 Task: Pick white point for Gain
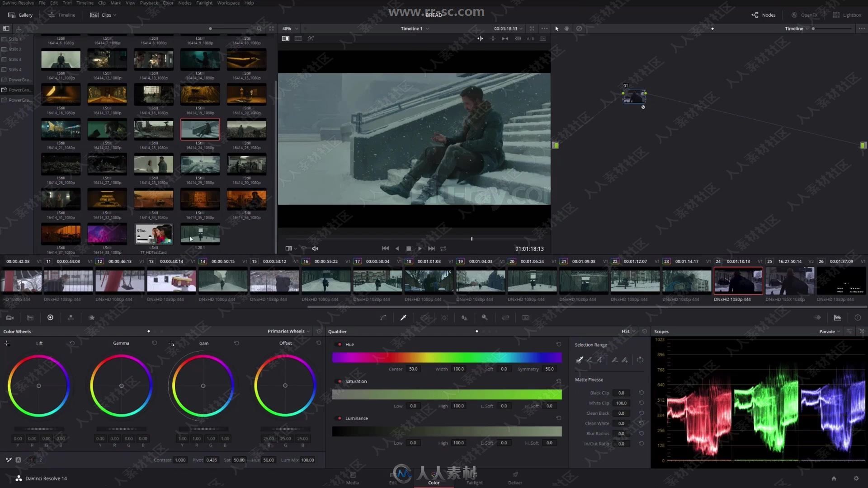tap(171, 344)
